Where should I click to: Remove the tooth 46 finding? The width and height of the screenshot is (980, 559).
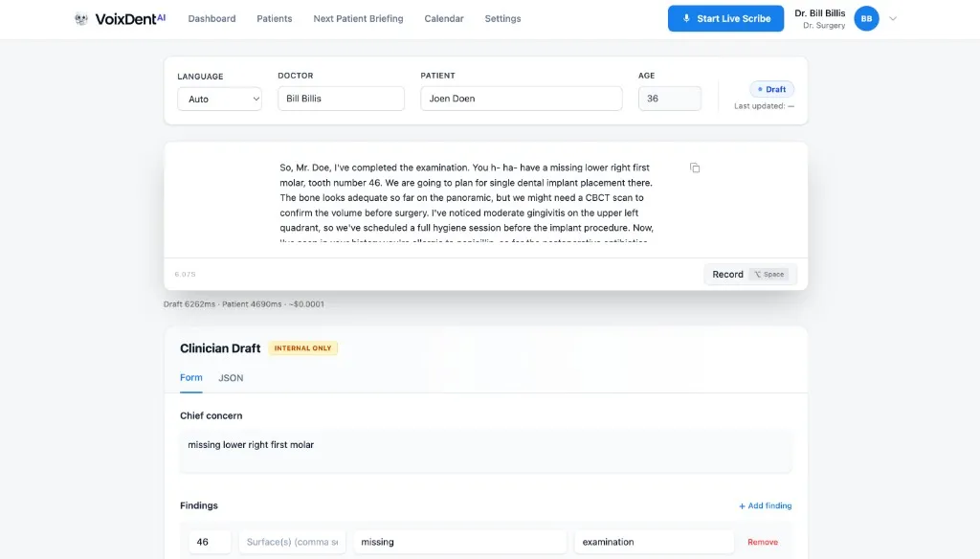(763, 542)
